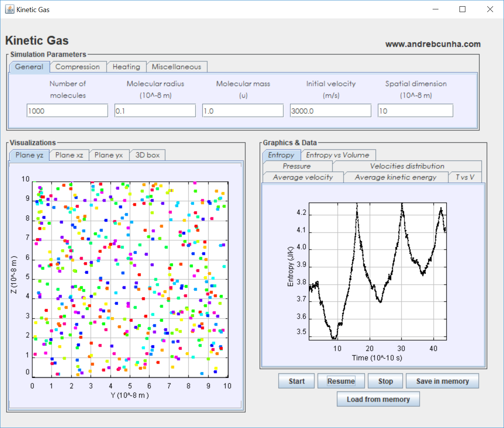Select the Miscellaneous tab
Viewport: 504px width, 428px height.
(176, 67)
